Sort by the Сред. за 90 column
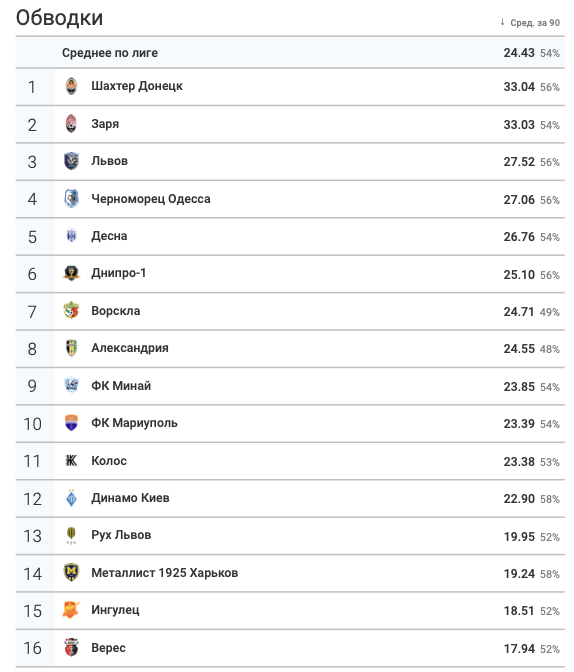 [x=535, y=23]
